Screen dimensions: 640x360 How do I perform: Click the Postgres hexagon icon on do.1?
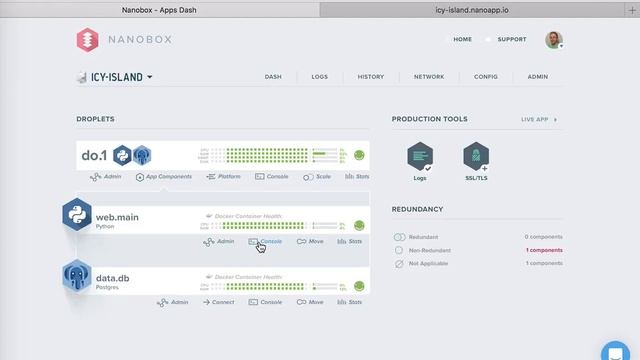142,156
